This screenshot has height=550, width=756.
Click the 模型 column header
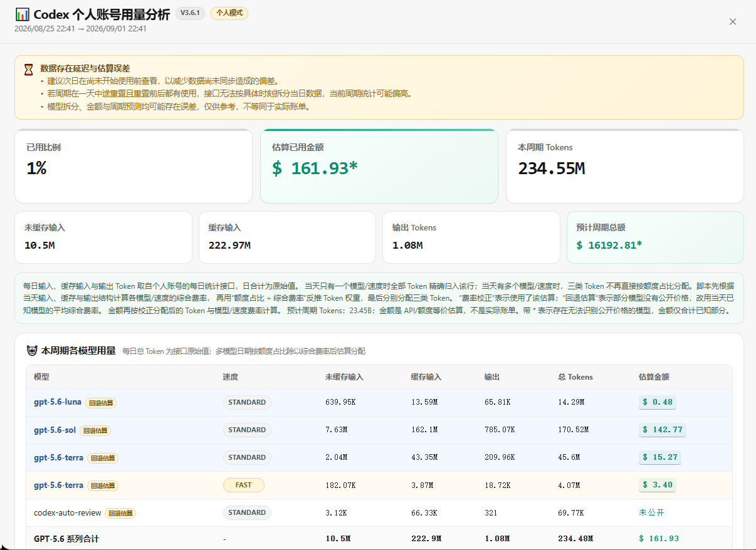coord(41,377)
